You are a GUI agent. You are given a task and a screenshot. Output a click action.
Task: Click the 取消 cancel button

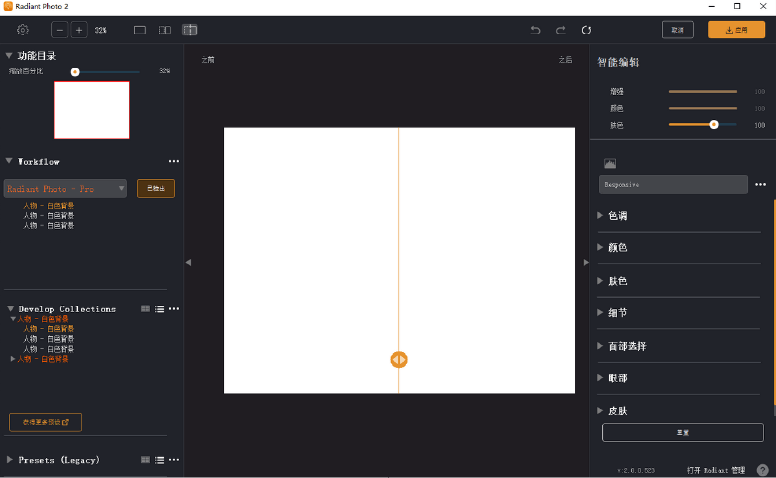click(677, 30)
